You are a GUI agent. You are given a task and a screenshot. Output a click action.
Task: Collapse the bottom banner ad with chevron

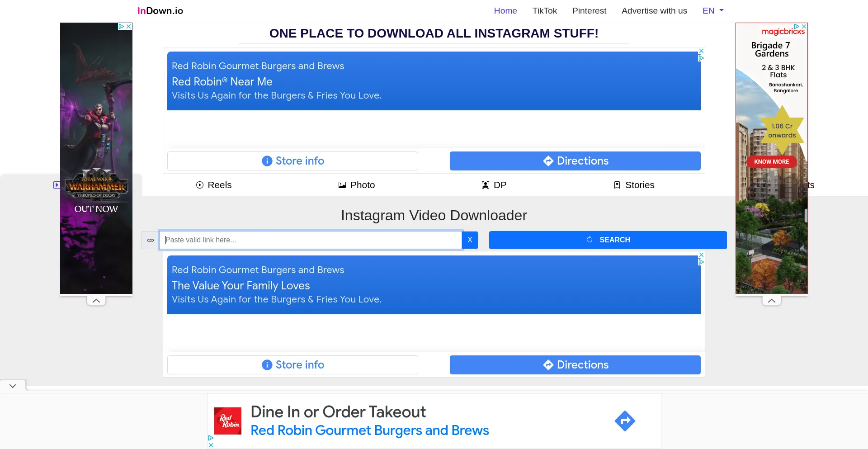13,386
